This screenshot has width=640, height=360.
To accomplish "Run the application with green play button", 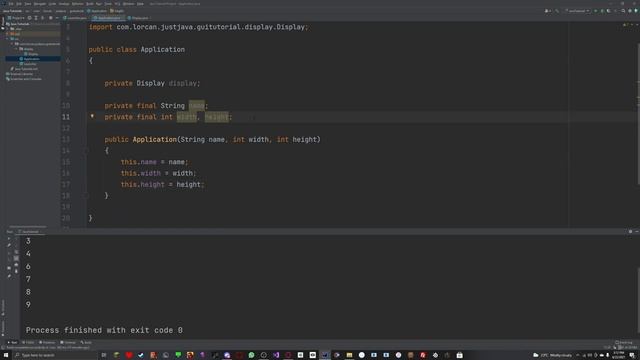I will click(x=596, y=11).
